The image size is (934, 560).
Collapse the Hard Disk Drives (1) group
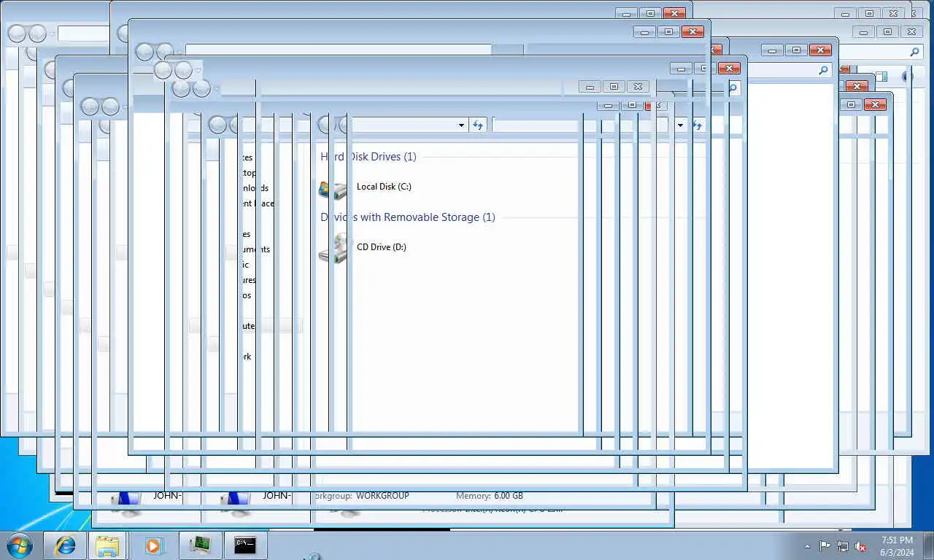368,157
